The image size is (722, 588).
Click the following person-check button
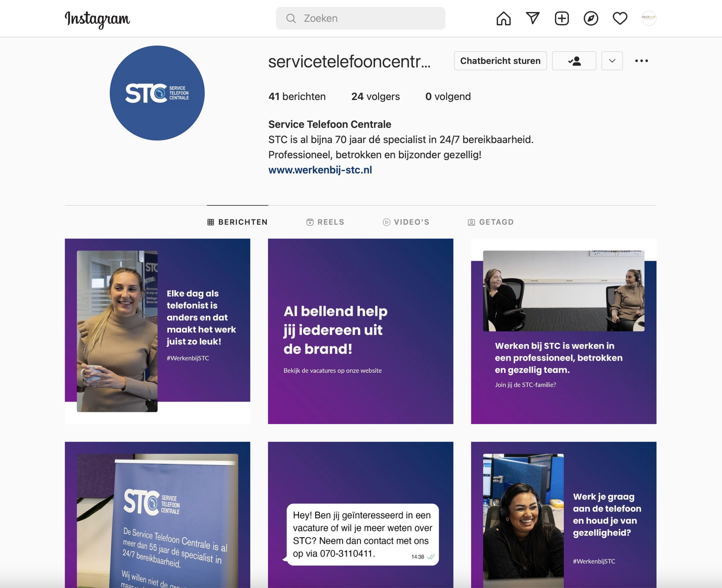pyautogui.click(x=574, y=61)
